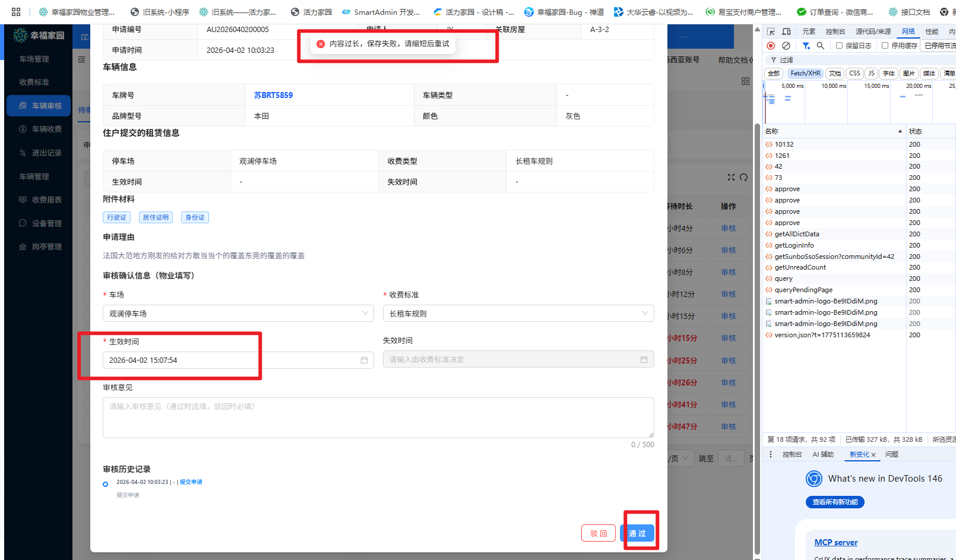Toggle the network filter funnel icon

point(806,46)
